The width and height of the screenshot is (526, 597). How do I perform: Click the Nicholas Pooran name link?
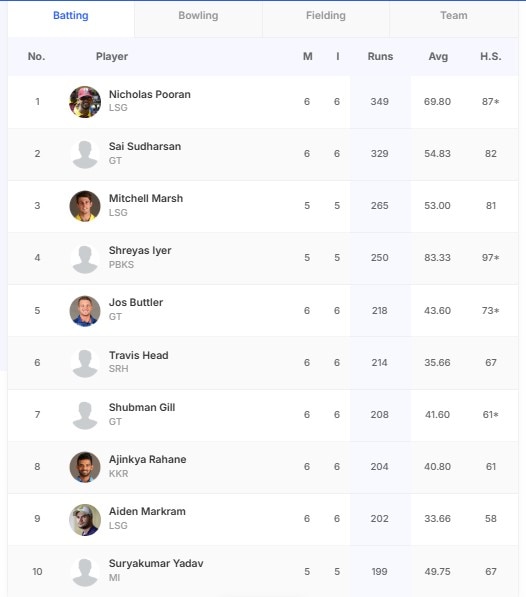[x=150, y=94]
